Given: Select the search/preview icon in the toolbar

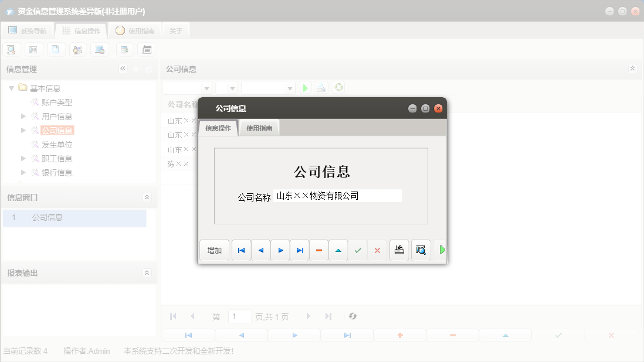Looking at the screenshot, I should [11, 49].
